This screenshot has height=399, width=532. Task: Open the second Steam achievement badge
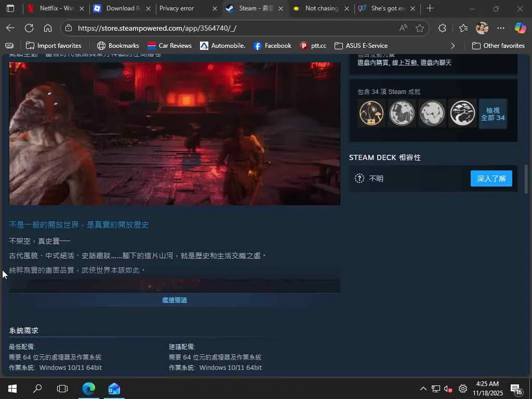[x=402, y=113]
